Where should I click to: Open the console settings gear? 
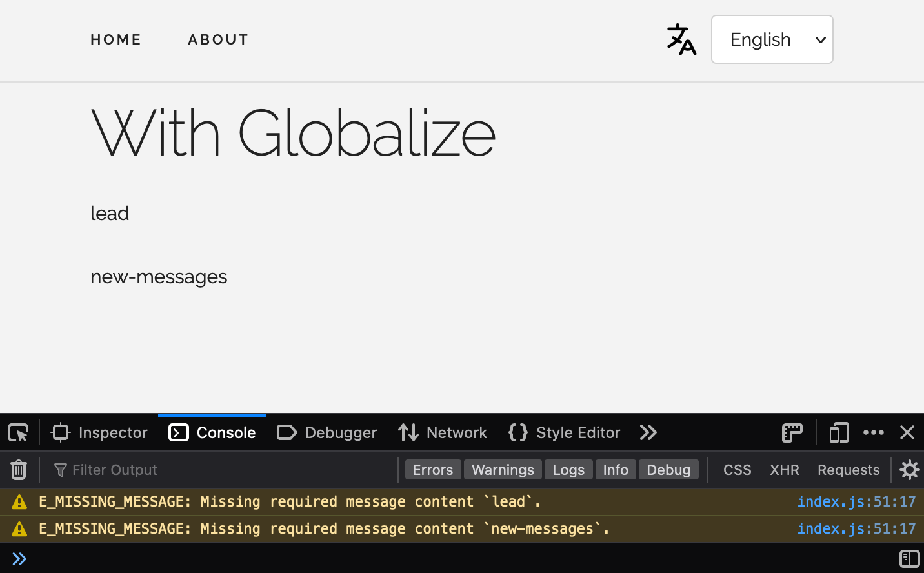click(x=909, y=470)
